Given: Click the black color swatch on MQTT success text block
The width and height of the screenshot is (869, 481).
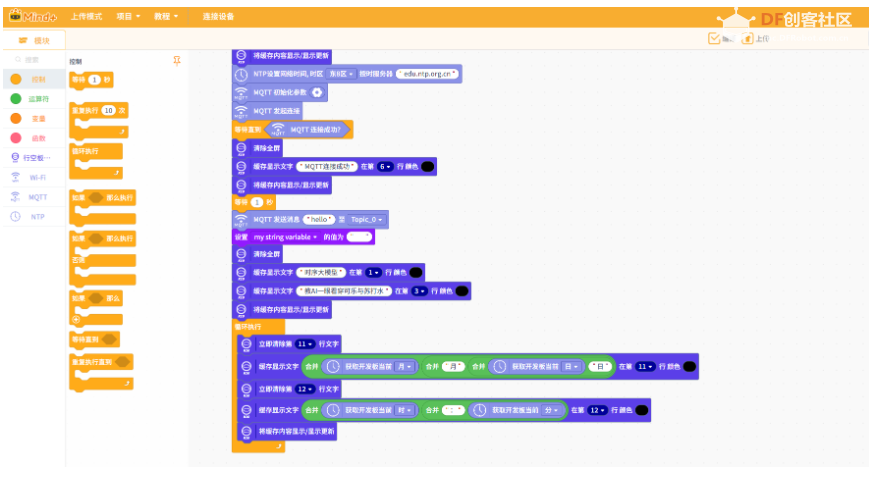Looking at the screenshot, I should tap(428, 167).
